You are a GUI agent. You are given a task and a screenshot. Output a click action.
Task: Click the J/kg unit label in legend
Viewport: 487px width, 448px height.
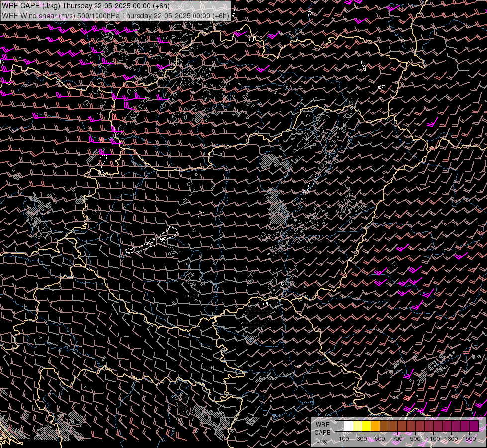coord(322,441)
